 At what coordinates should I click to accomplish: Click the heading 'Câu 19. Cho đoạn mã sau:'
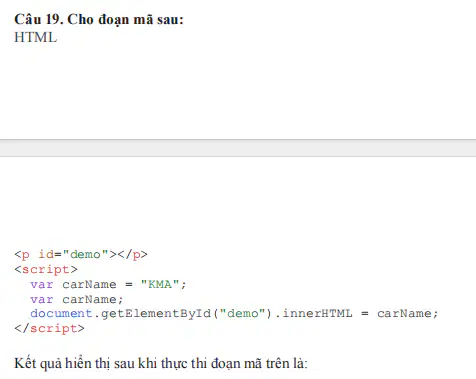coord(99,20)
